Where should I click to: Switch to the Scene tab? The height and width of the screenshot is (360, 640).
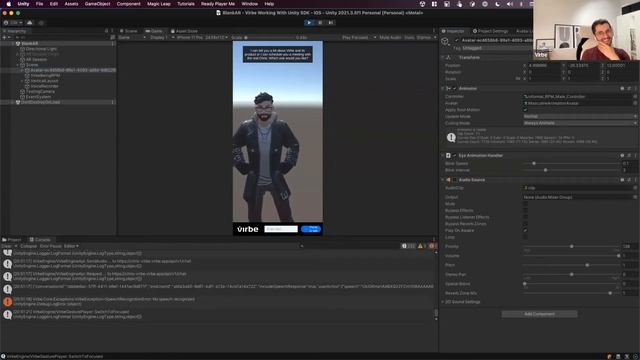click(129, 31)
